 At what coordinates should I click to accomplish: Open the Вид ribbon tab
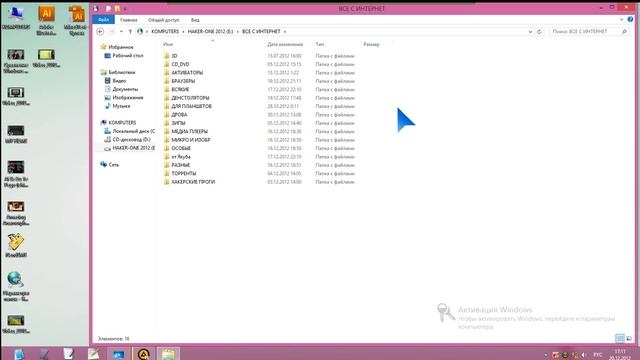(x=195, y=20)
